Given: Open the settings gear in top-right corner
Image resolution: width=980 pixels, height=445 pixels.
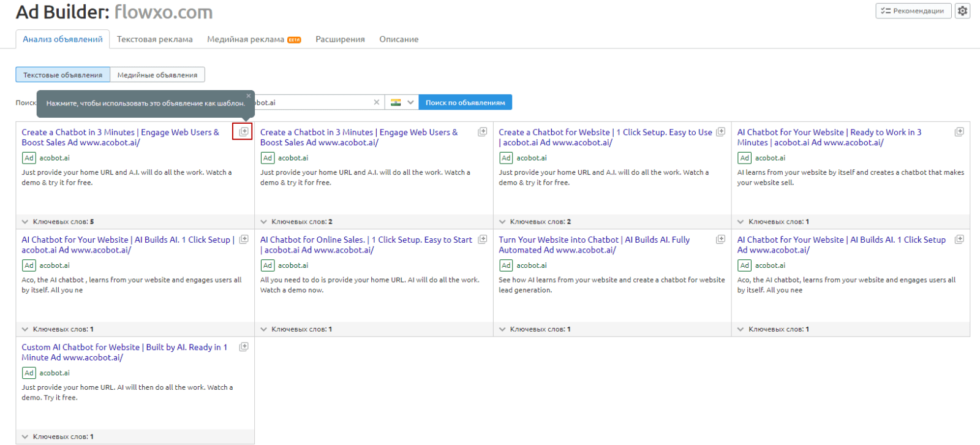Looking at the screenshot, I should (x=963, y=11).
